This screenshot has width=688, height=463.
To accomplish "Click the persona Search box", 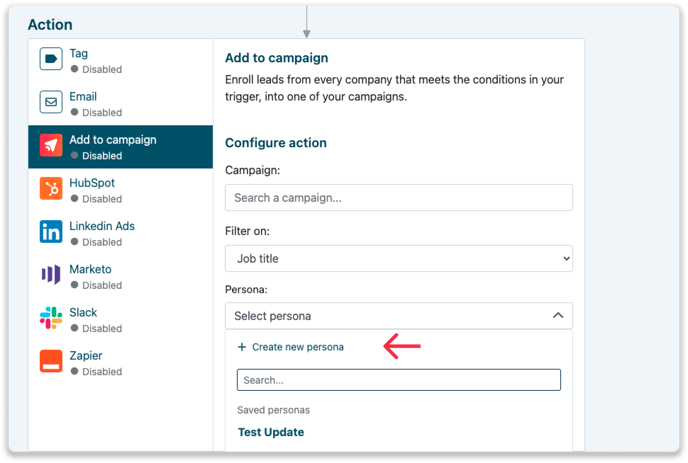I will [x=398, y=380].
